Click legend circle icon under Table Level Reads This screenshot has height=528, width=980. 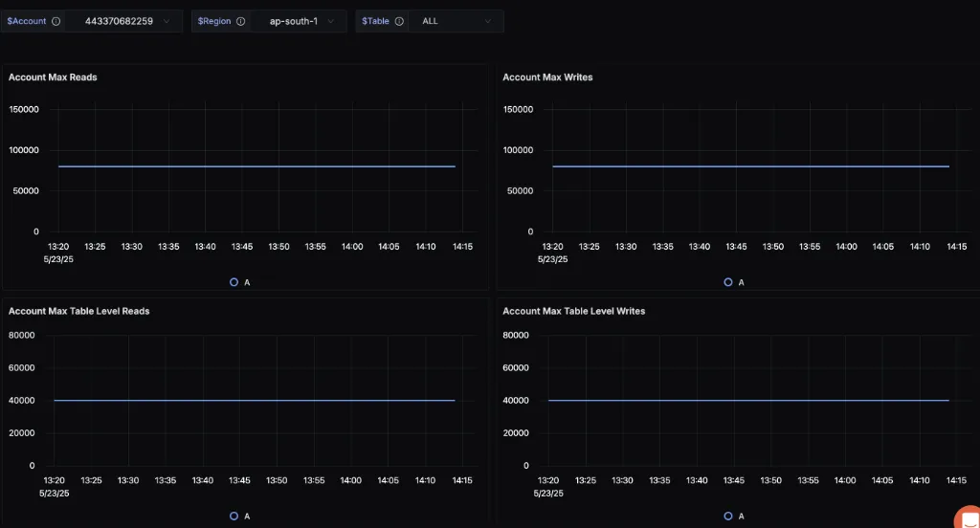pyautogui.click(x=234, y=516)
